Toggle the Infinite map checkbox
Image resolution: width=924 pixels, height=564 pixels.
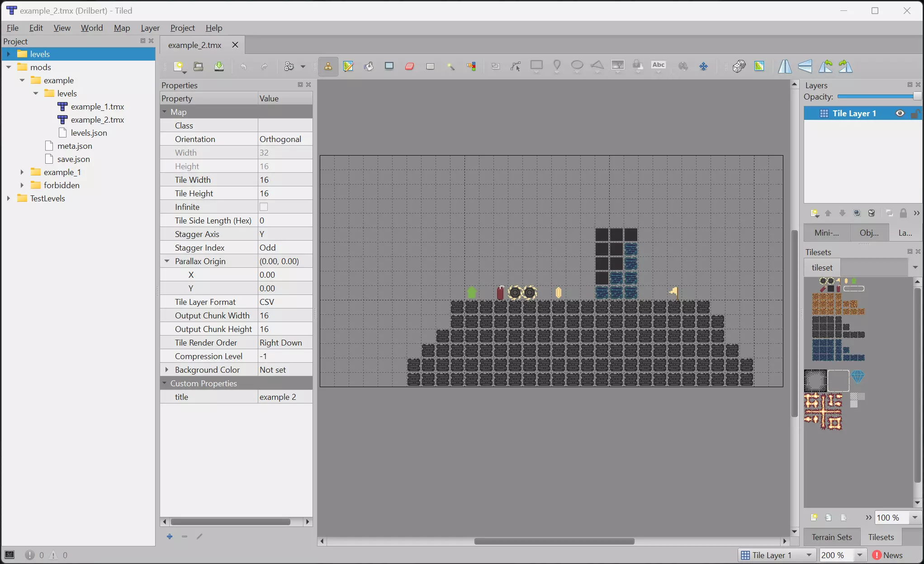pyautogui.click(x=264, y=207)
